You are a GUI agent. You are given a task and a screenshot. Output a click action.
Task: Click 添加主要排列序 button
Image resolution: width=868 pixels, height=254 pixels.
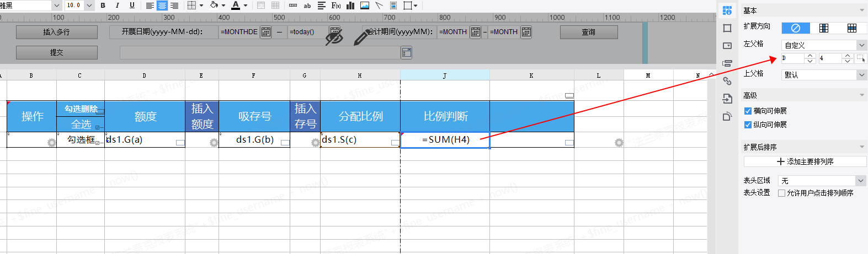click(805, 161)
